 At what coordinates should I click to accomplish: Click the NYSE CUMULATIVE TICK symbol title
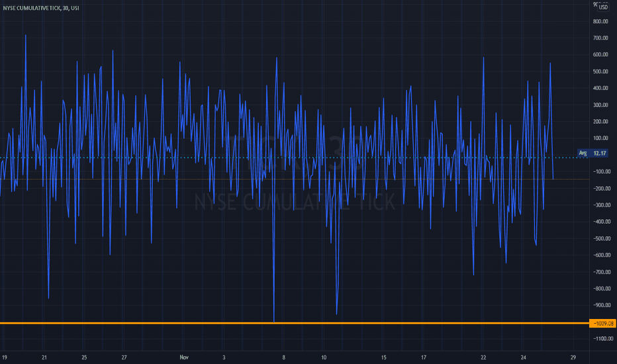[x=41, y=8]
